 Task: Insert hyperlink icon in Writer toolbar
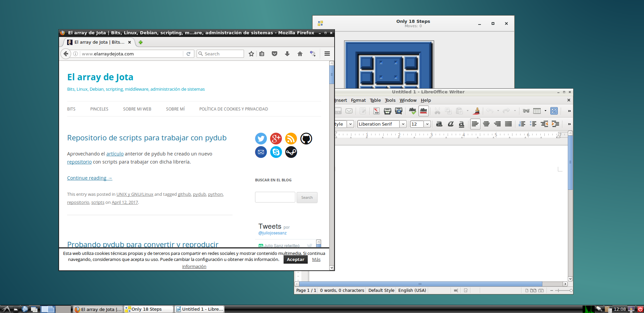(526, 111)
